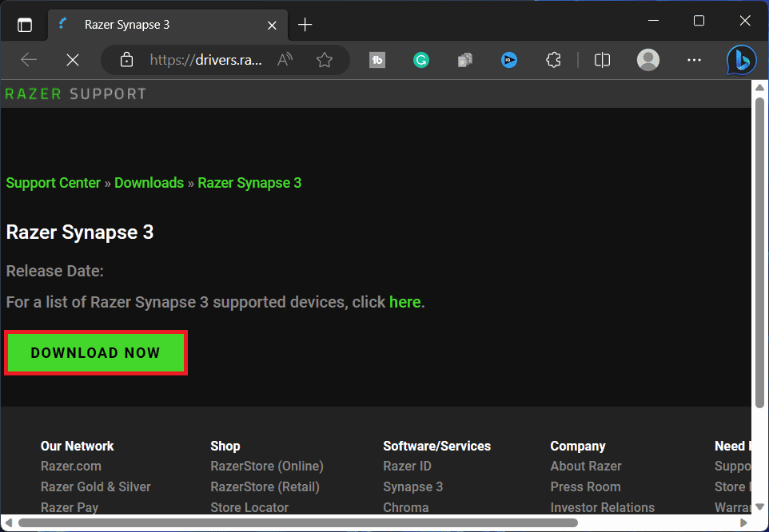769x532 pixels.
Task: Click the horizontal scrollbar thumb
Action: click(298, 522)
